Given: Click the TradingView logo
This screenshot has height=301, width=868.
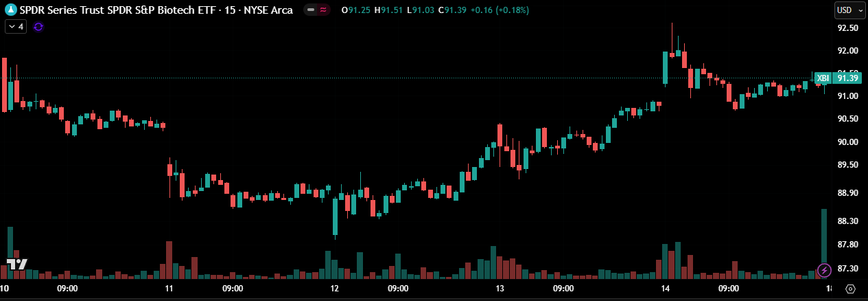Looking at the screenshot, I should (17, 264).
